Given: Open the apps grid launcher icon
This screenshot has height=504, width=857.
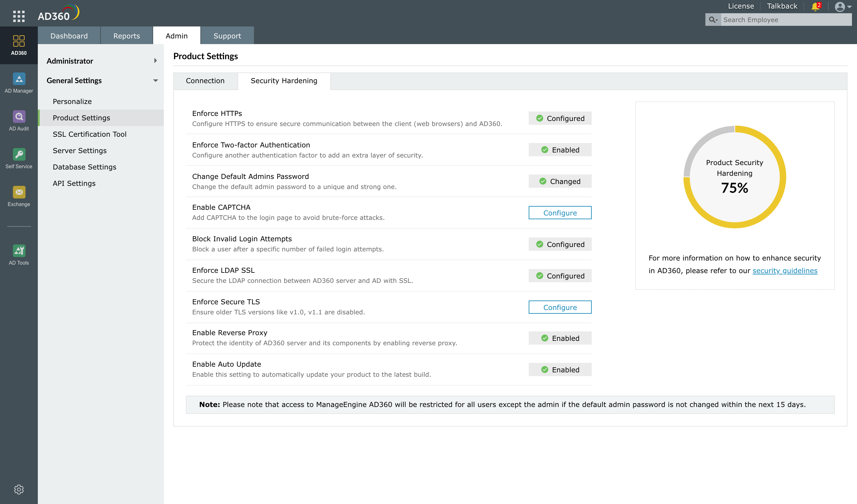Looking at the screenshot, I should 19,16.
